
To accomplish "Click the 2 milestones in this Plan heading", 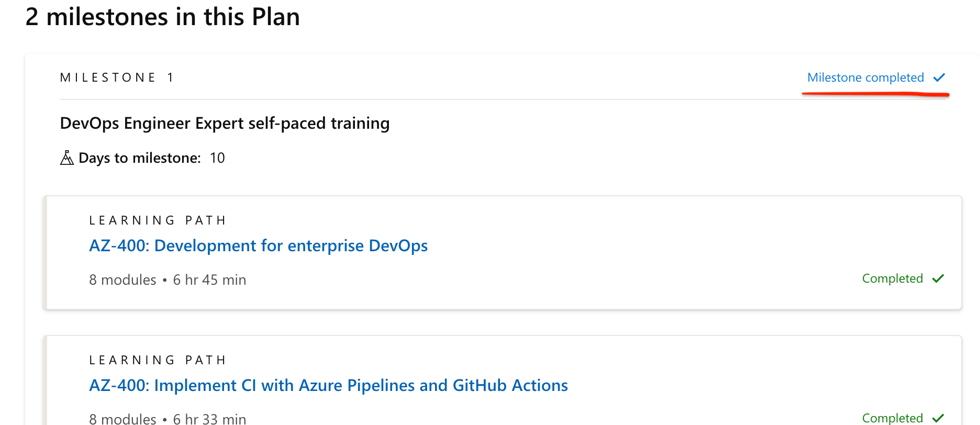I will 162,17.
